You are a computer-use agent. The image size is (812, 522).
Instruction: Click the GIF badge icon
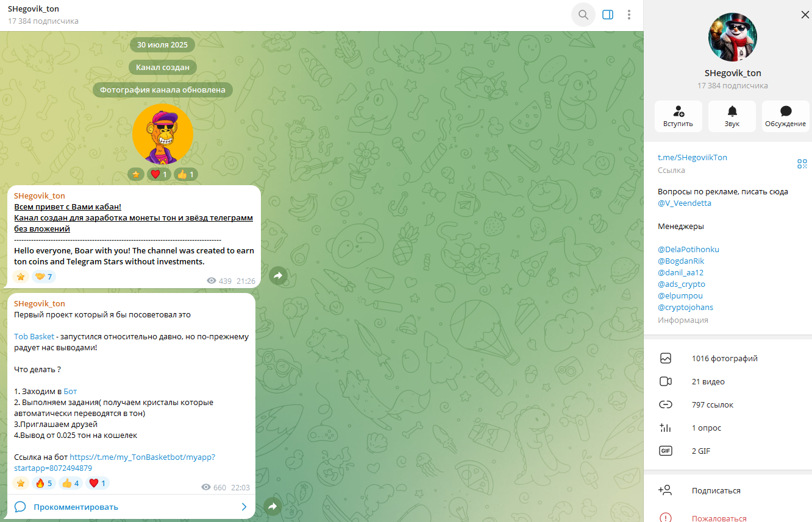point(665,451)
